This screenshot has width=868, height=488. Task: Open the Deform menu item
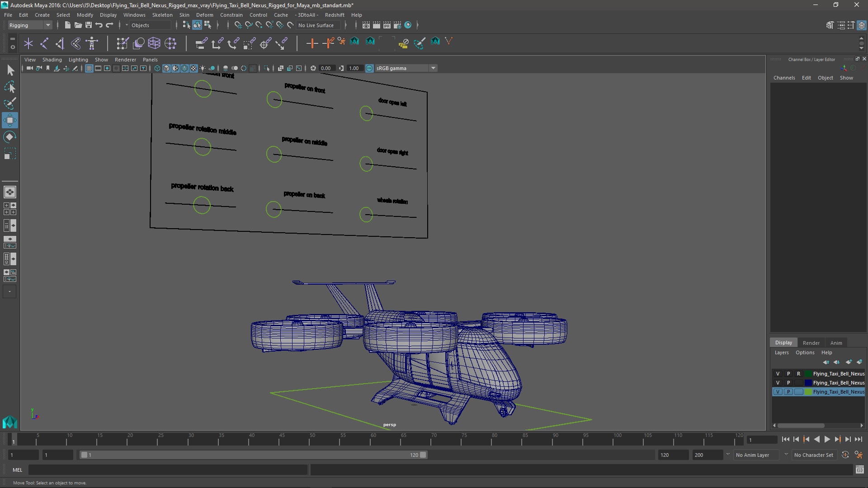[204, 14]
